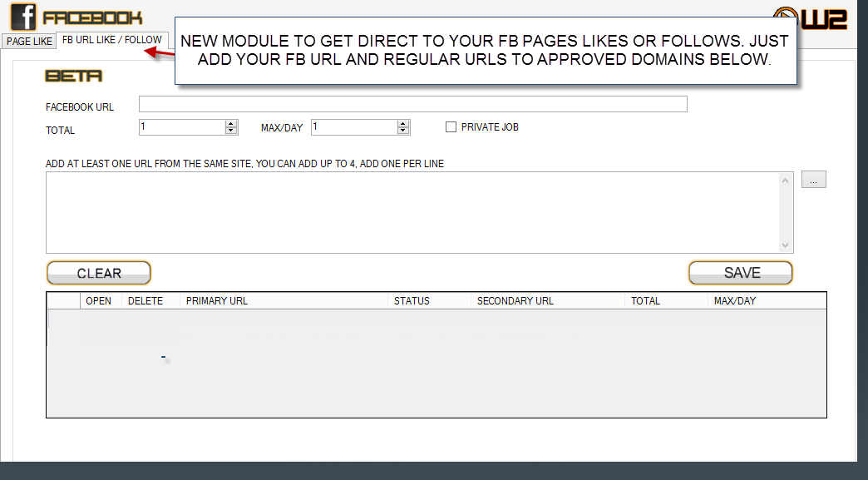Increase the TOTAL value with up arrow

pos(231,123)
